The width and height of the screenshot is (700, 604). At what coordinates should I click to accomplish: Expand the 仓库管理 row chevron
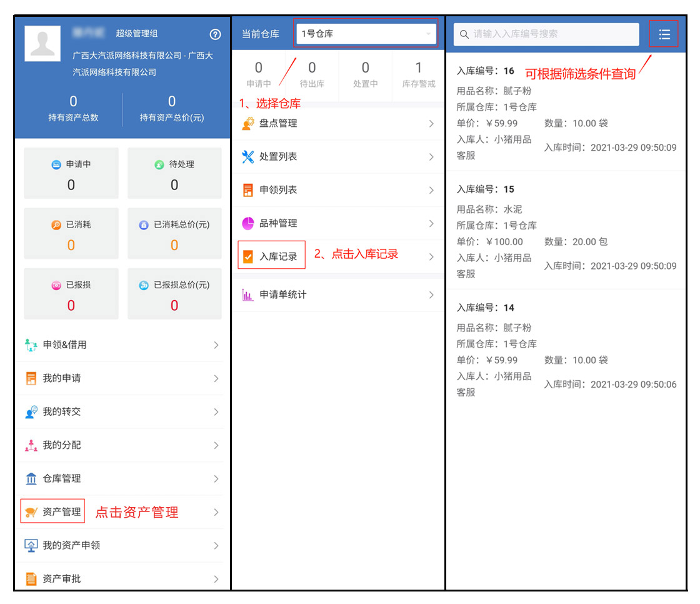click(216, 478)
